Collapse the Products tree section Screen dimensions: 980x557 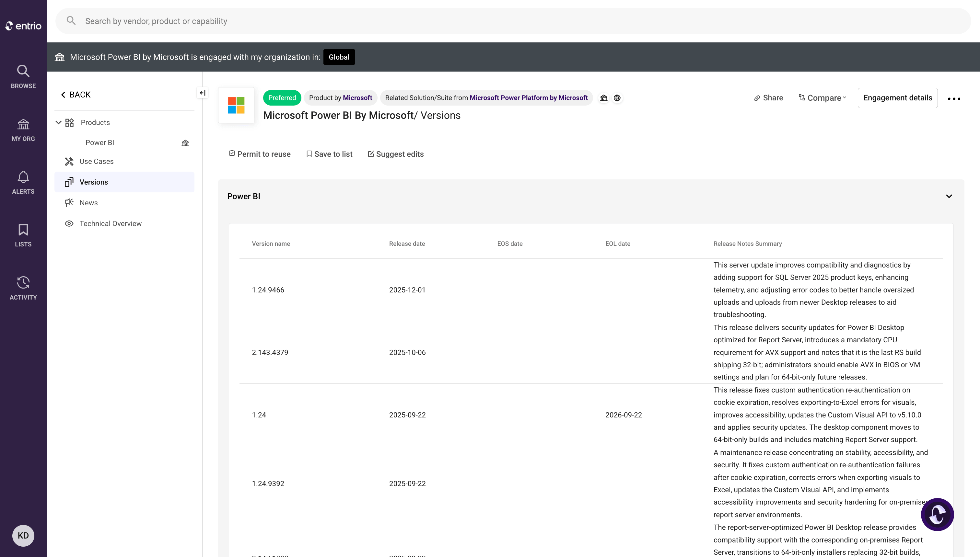point(59,122)
